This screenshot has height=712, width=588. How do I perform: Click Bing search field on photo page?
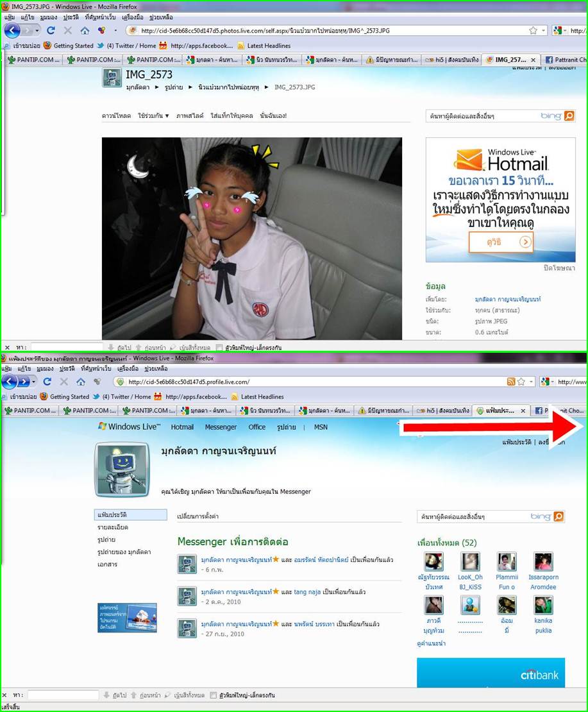(483, 116)
